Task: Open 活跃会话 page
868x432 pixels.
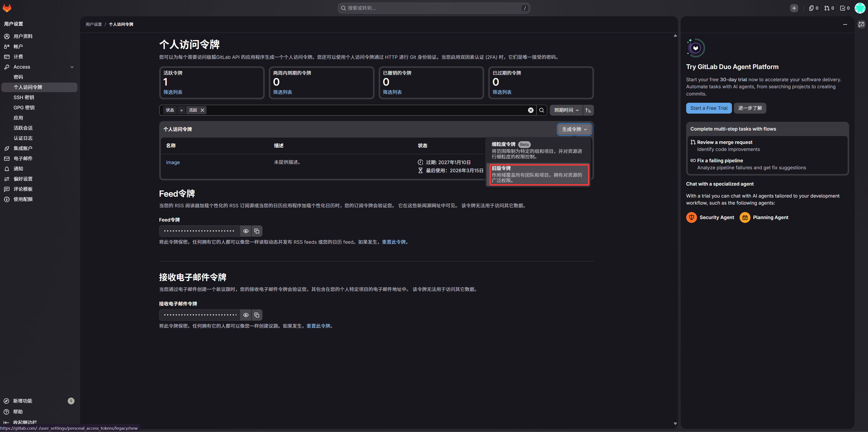Action: point(39,128)
